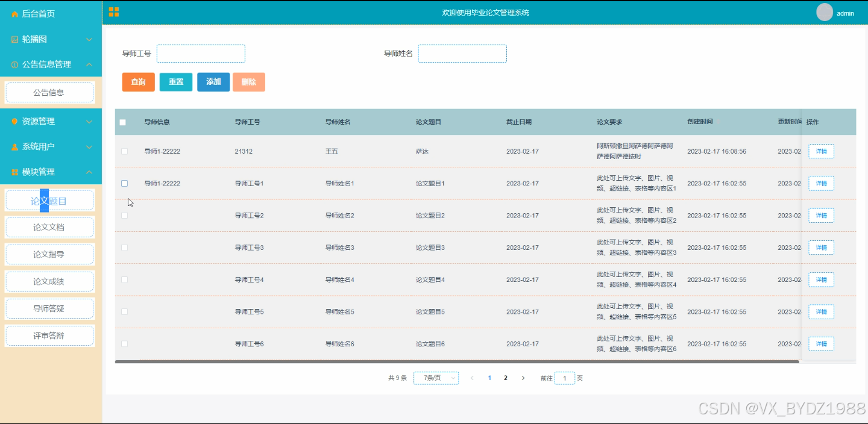Select pagination page 1

click(489, 378)
